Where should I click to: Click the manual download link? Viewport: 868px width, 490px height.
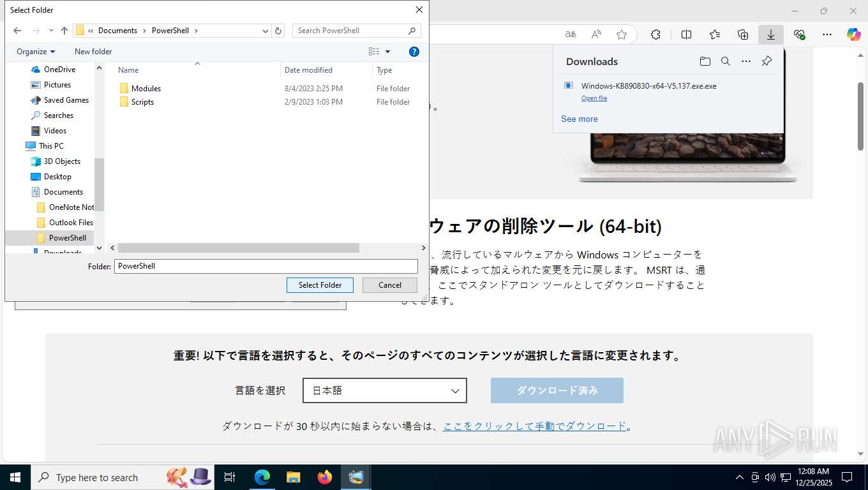(535, 426)
